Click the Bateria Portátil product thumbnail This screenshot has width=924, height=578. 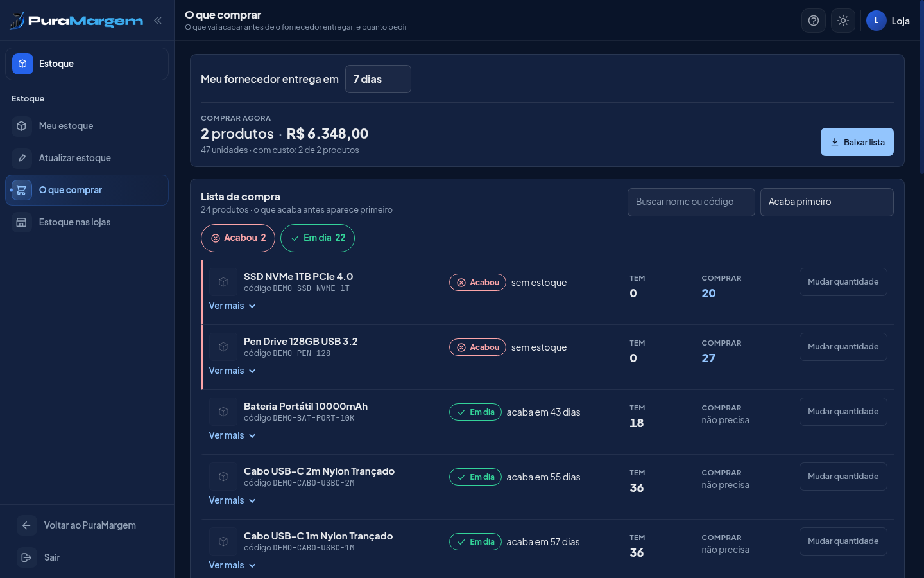(223, 412)
